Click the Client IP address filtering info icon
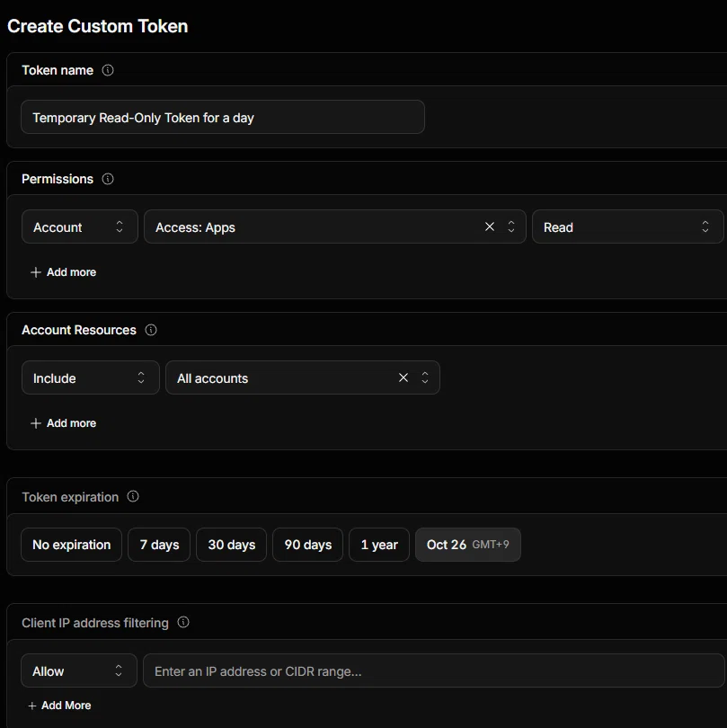The width and height of the screenshot is (727, 728). coord(183,622)
